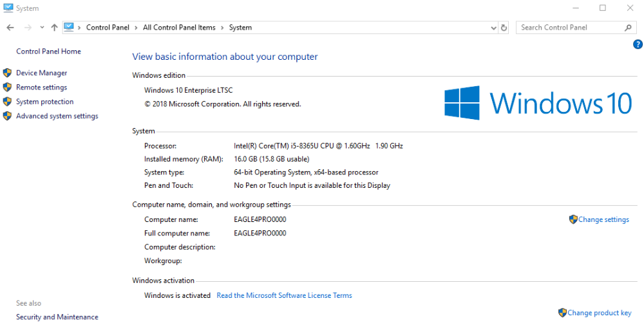The image size is (644, 332).
Task: Go to Control Panel Home
Action: [x=48, y=51]
